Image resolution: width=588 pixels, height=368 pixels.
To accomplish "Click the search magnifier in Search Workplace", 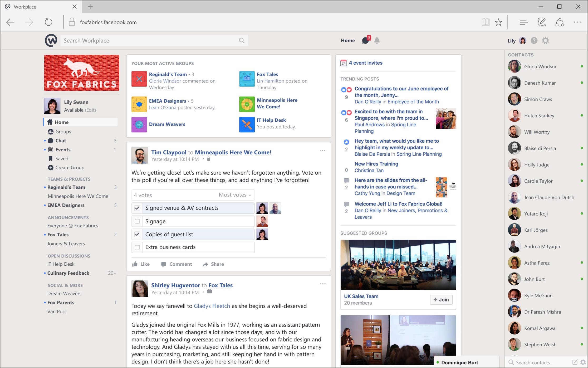I will click(241, 40).
